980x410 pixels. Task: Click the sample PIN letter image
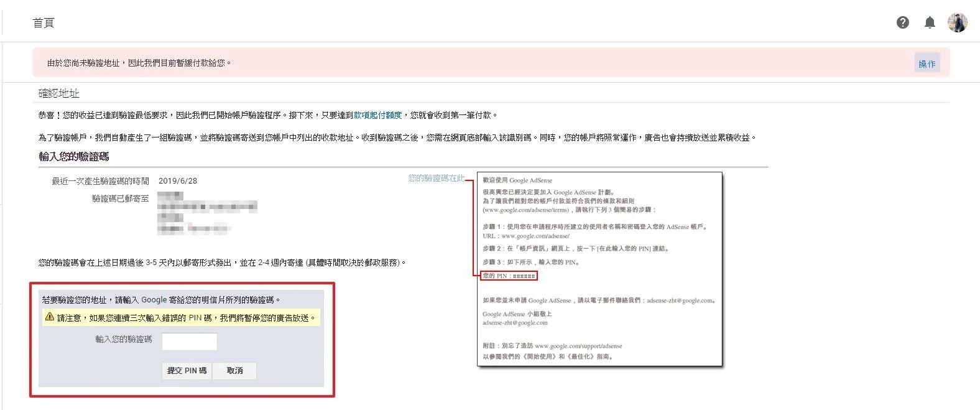599,269
